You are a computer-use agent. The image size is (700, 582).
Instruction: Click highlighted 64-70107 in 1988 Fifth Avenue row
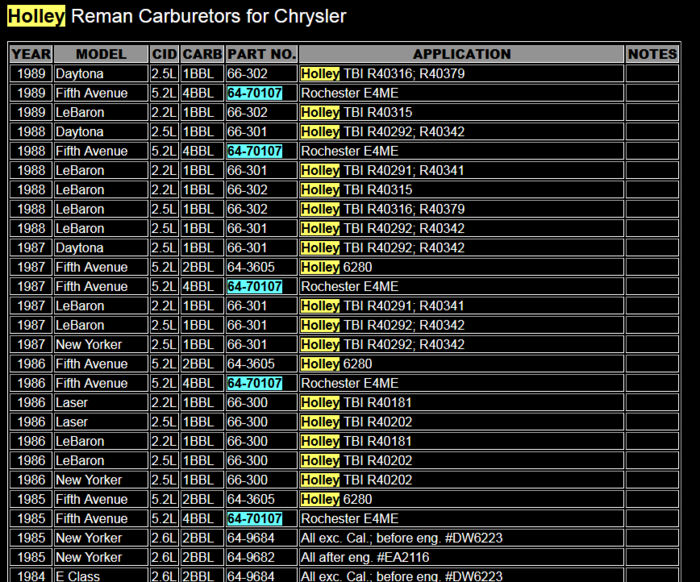click(x=254, y=151)
